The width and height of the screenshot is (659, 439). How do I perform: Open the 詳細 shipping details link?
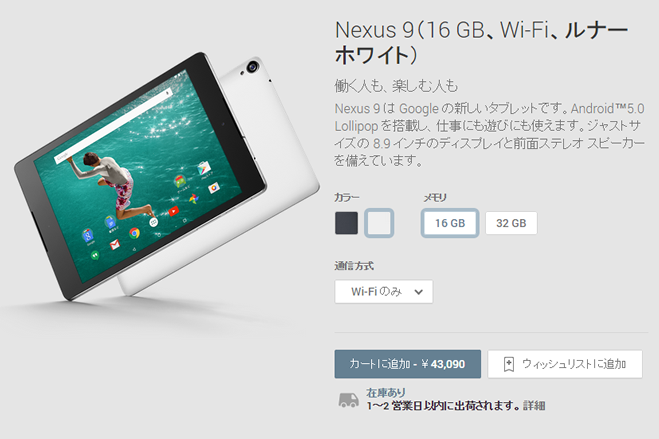[534, 406]
